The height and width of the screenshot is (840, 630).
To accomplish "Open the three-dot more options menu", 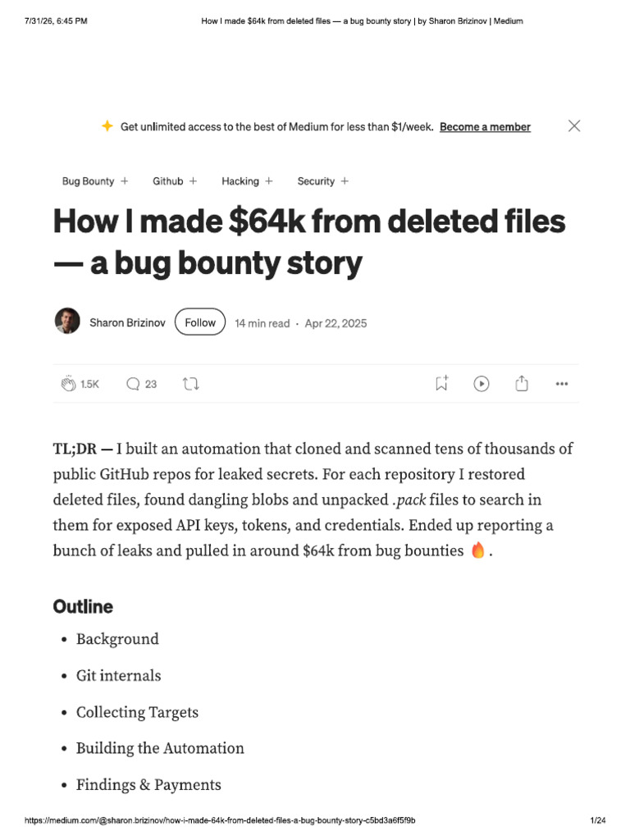I will pos(561,384).
